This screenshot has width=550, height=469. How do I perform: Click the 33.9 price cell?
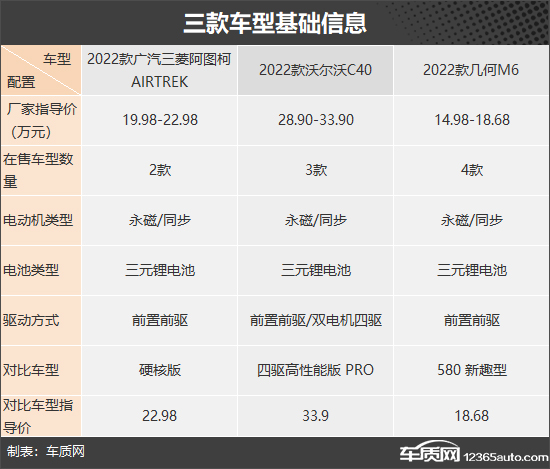[316, 416]
